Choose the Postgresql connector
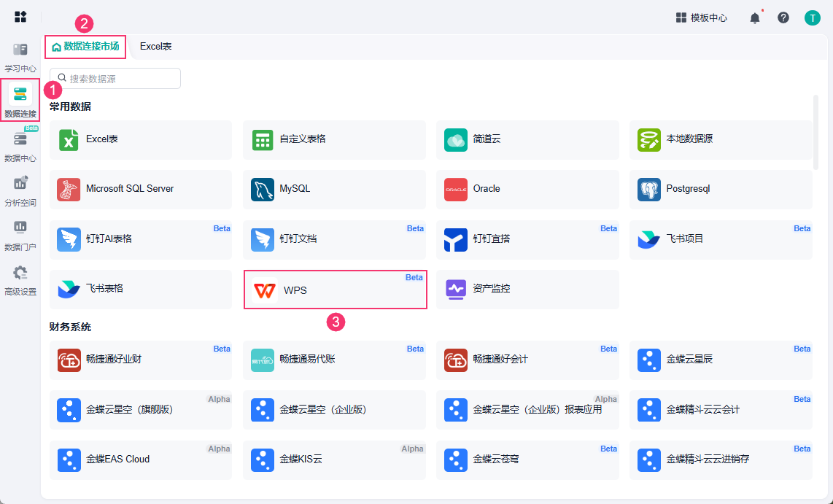The width and height of the screenshot is (833, 504). coord(721,190)
